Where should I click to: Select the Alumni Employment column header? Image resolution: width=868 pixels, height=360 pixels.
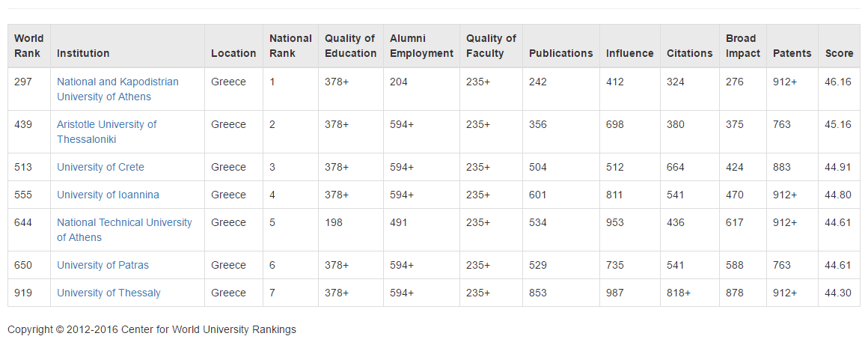pos(421,46)
